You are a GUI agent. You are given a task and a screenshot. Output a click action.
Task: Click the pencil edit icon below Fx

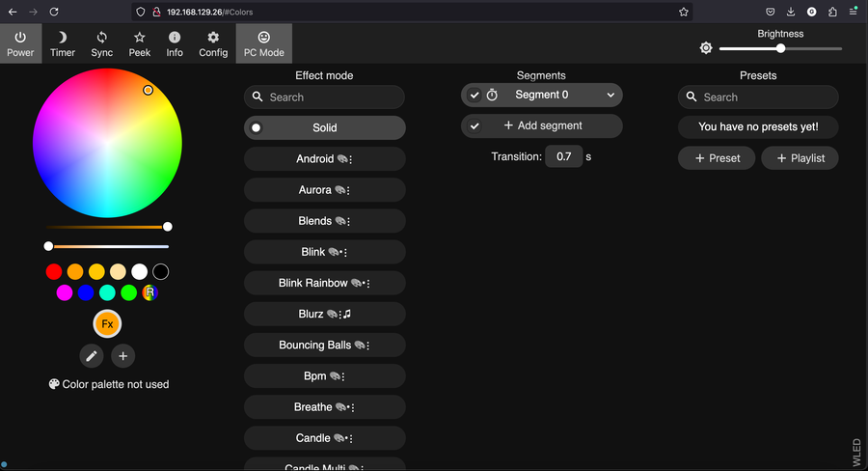pyautogui.click(x=92, y=356)
